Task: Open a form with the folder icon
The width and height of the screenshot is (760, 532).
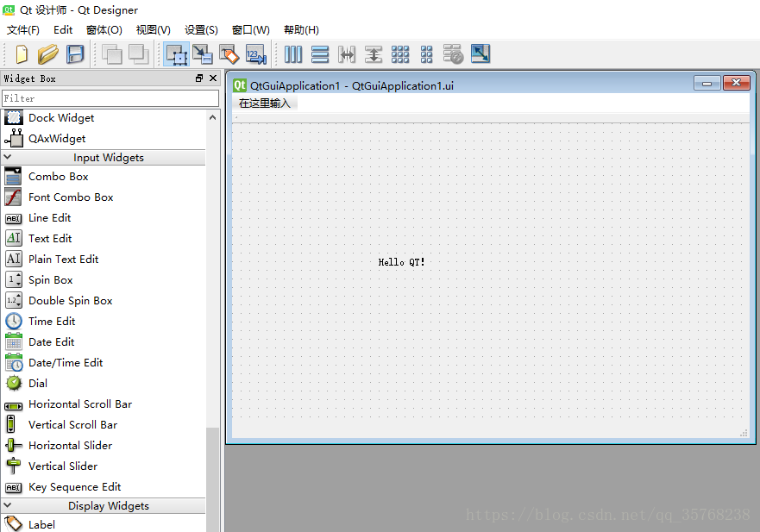Action: pos(48,54)
